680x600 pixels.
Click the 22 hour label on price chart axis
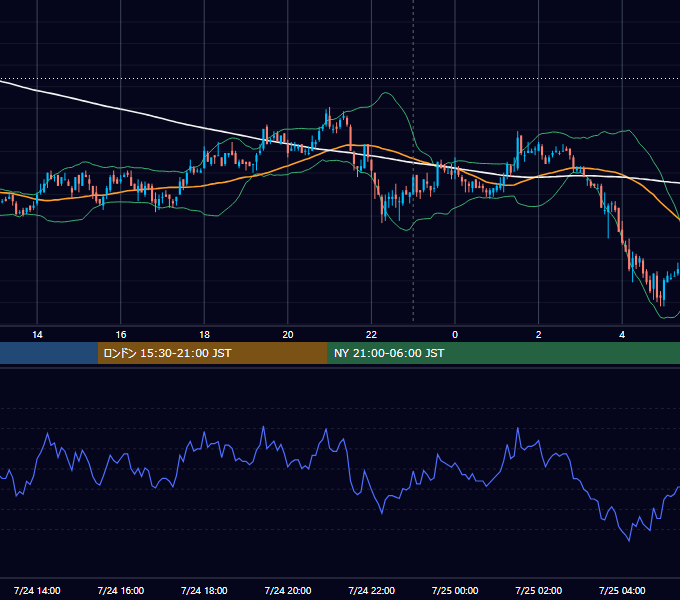[x=371, y=335]
